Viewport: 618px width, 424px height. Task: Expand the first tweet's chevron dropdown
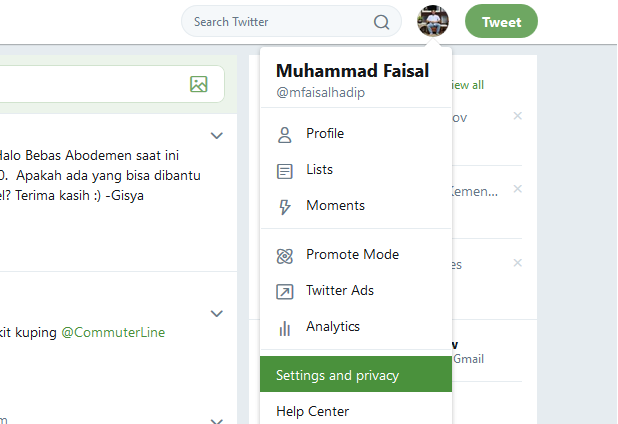coord(216,135)
